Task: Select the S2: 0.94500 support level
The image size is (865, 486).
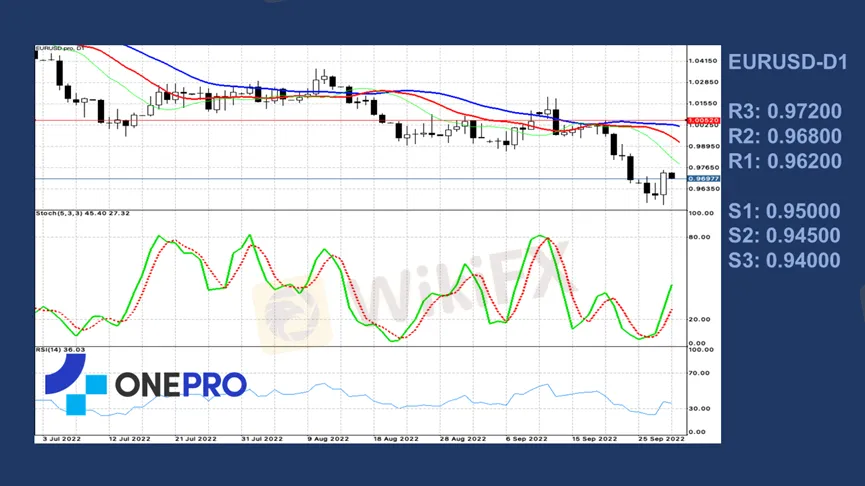Action: [784, 236]
